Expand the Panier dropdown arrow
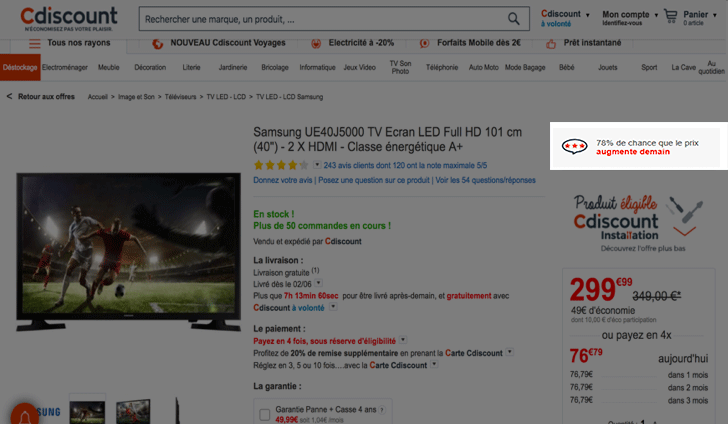Screen dimensions: 728x424 click(x=715, y=15)
